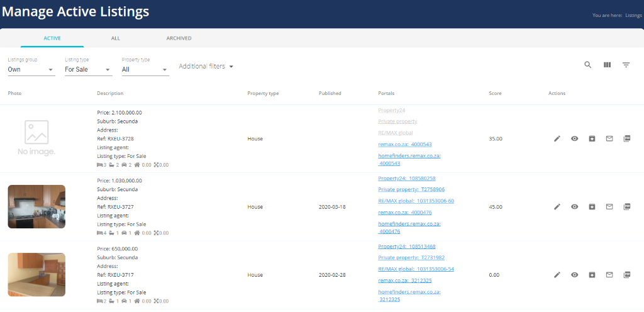View listing RXEU-3717 with eye icon
The height and width of the screenshot is (312, 644).
pos(575,275)
